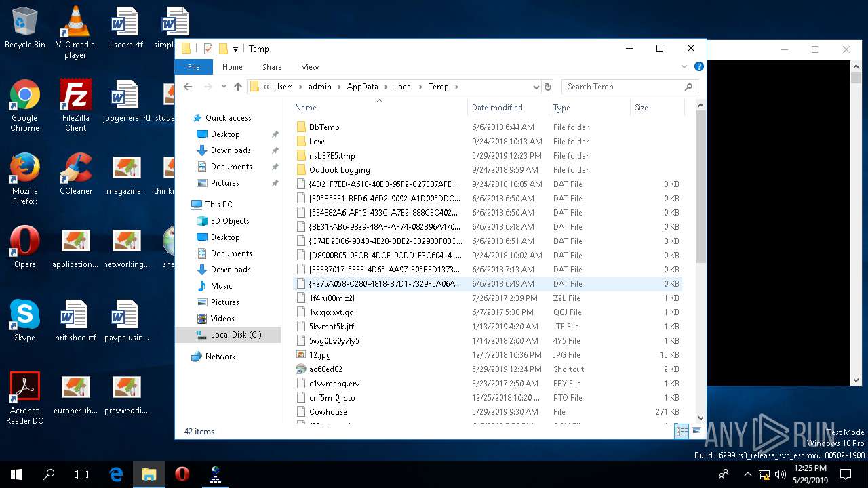This screenshot has height=488, width=868.
Task: Open the View ribbon tab
Action: click(310, 67)
